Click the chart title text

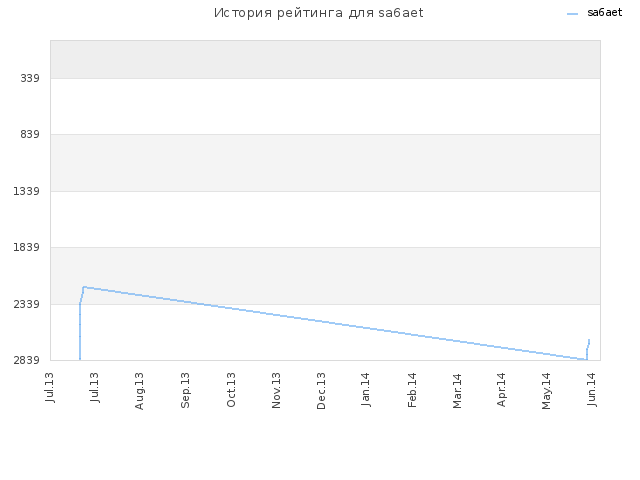[319, 13]
